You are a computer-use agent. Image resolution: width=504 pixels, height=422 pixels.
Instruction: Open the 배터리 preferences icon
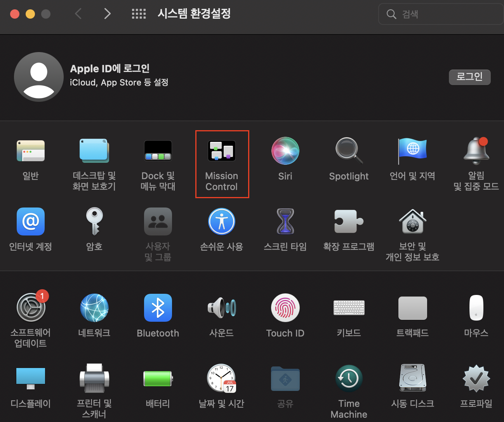(x=158, y=378)
